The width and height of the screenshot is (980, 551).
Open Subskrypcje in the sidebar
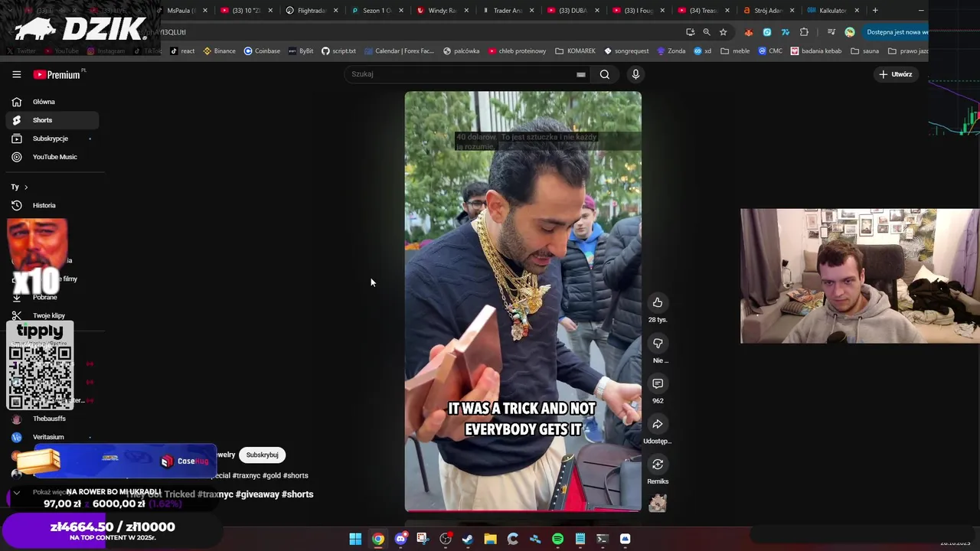pos(51,139)
